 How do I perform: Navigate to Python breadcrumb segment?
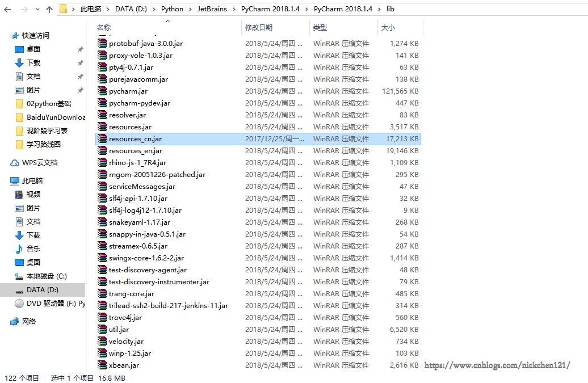(172, 9)
